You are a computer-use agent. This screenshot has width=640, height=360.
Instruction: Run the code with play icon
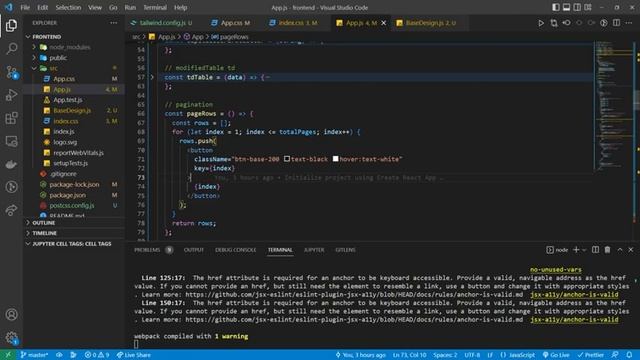(x=541, y=23)
